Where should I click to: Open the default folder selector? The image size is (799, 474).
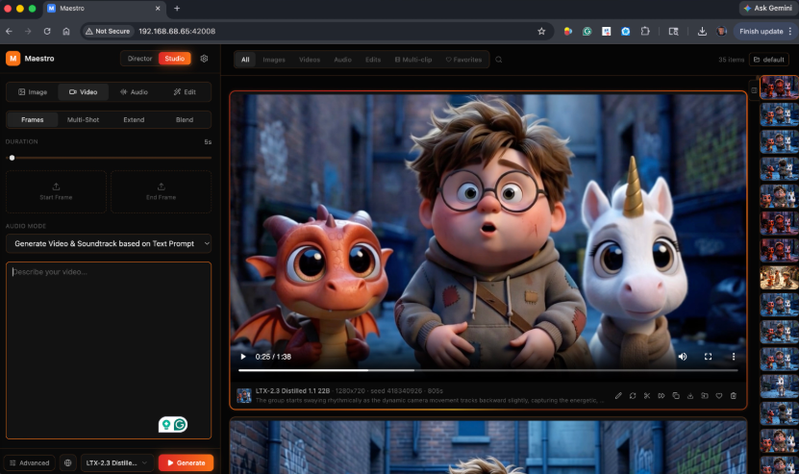tap(769, 60)
